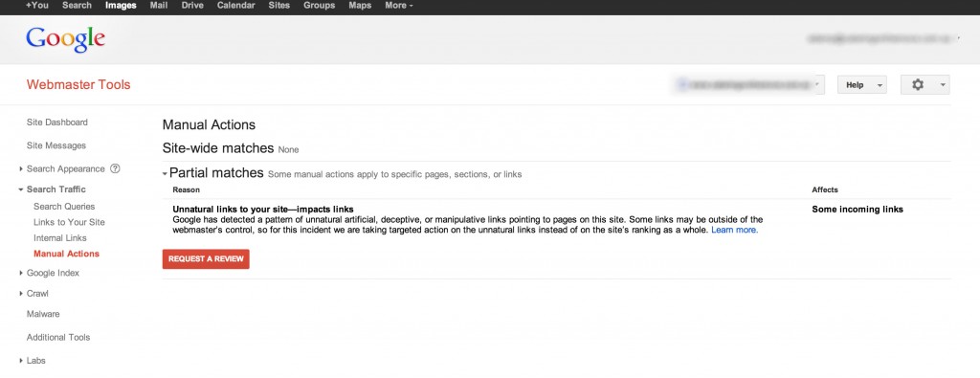Image resolution: width=980 pixels, height=378 pixels.
Task: Go to +You in the top bar
Action: coord(37,6)
